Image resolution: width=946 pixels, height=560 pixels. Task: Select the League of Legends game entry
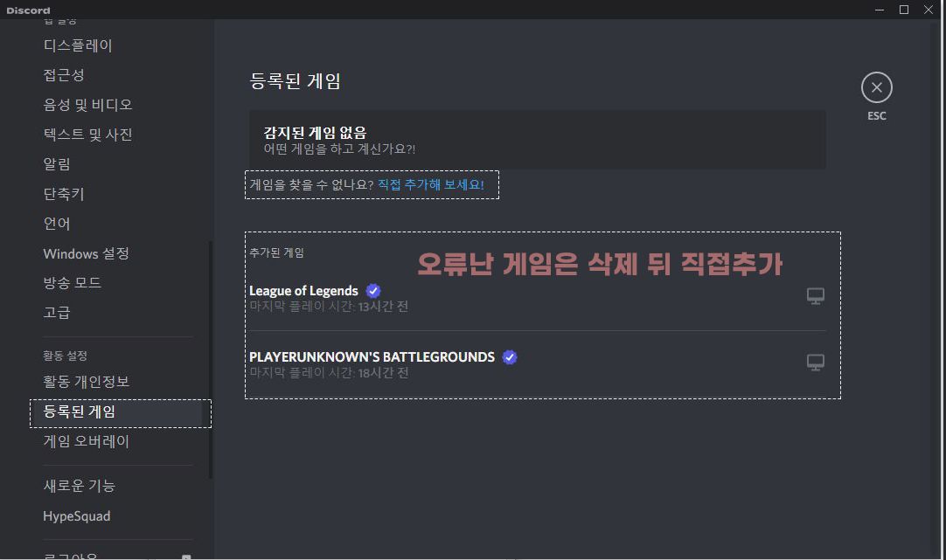click(x=302, y=290)
